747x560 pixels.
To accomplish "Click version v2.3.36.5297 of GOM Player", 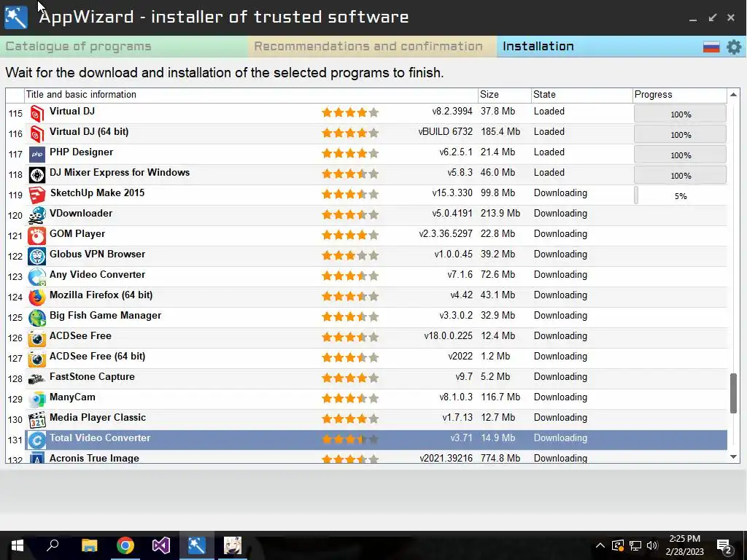I will click(x=446, y=234).
